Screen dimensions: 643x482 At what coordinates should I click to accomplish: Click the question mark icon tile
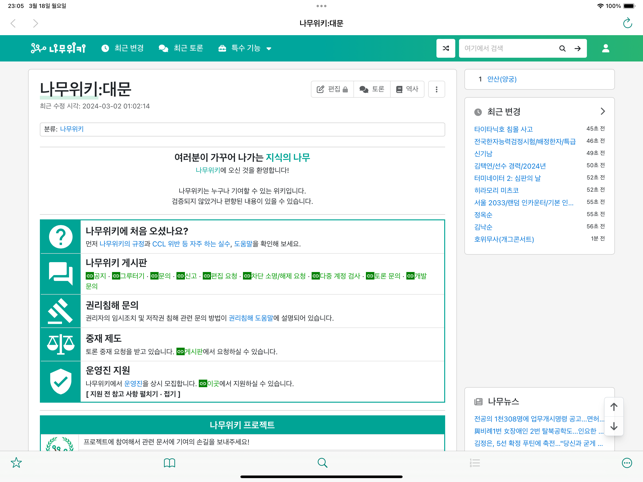[61, 237]
